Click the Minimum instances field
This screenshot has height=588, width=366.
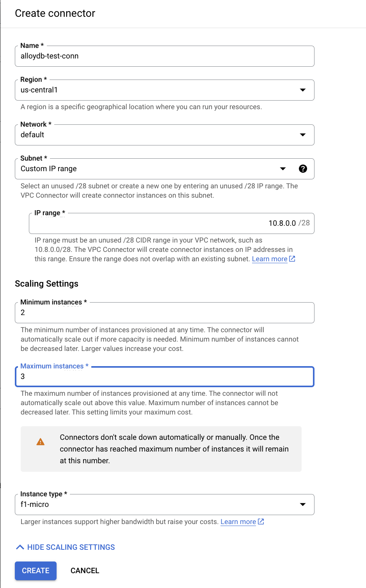(164, 313)
